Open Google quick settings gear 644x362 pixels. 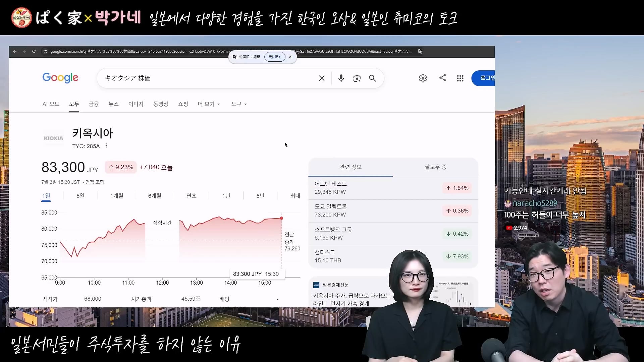423,78
